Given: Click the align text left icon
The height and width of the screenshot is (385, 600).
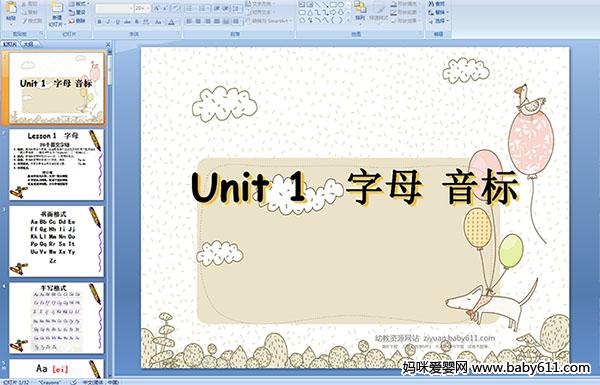Looking at the screenshot, I should 189,21.
